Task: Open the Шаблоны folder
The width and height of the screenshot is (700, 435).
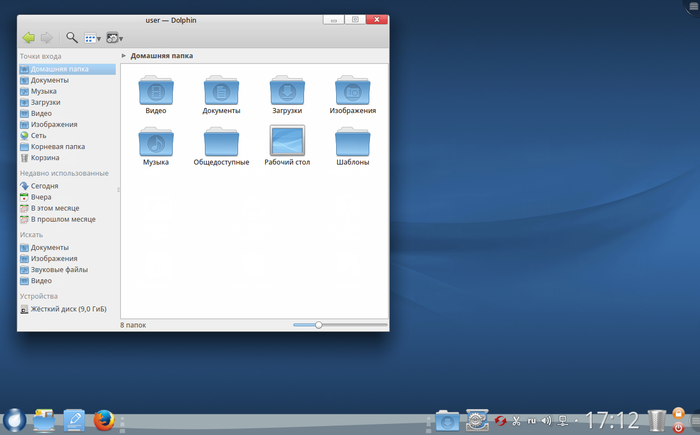Action: [x=353, y=142]
